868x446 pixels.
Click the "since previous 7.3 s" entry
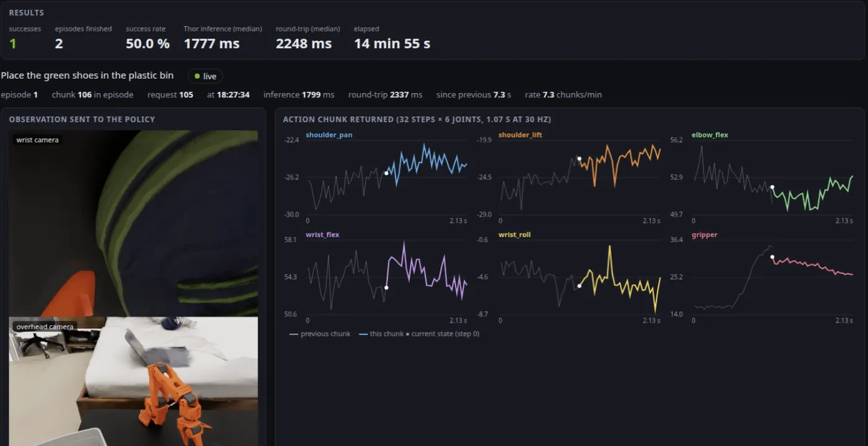tap(474, 95)
